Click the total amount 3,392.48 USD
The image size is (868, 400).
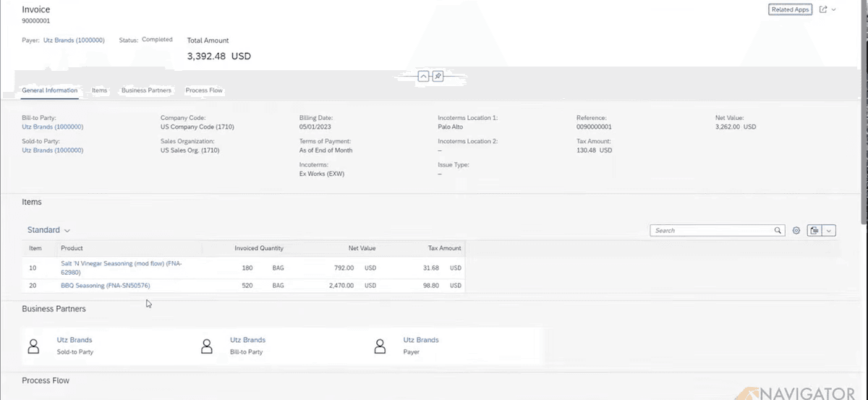tap(219, 56)
